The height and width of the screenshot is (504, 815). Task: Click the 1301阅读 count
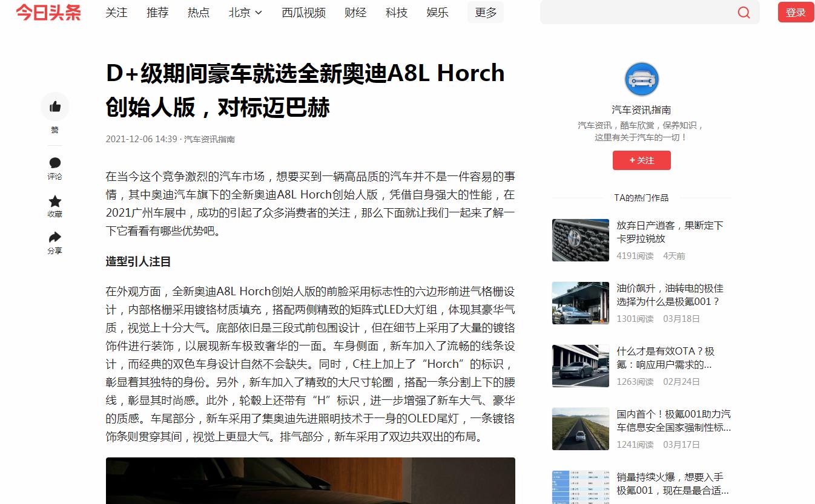[635, 319]
